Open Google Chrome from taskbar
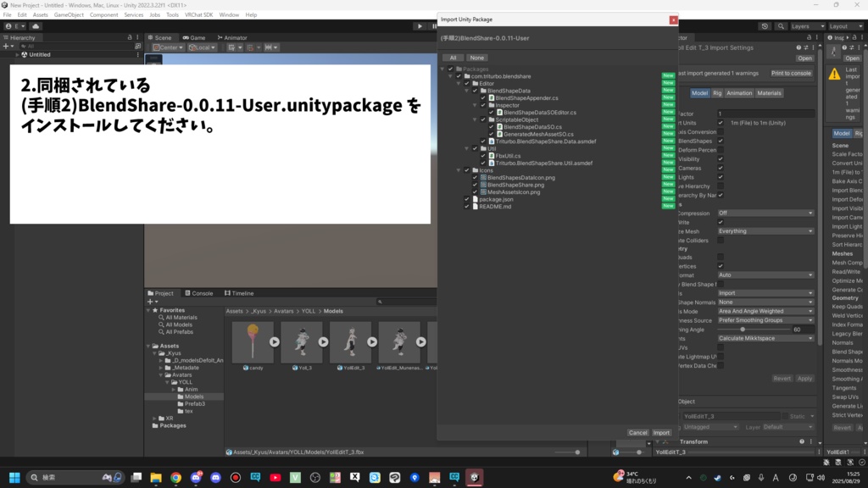Screen dimensions: 868x488 click(x=176, y=478)
